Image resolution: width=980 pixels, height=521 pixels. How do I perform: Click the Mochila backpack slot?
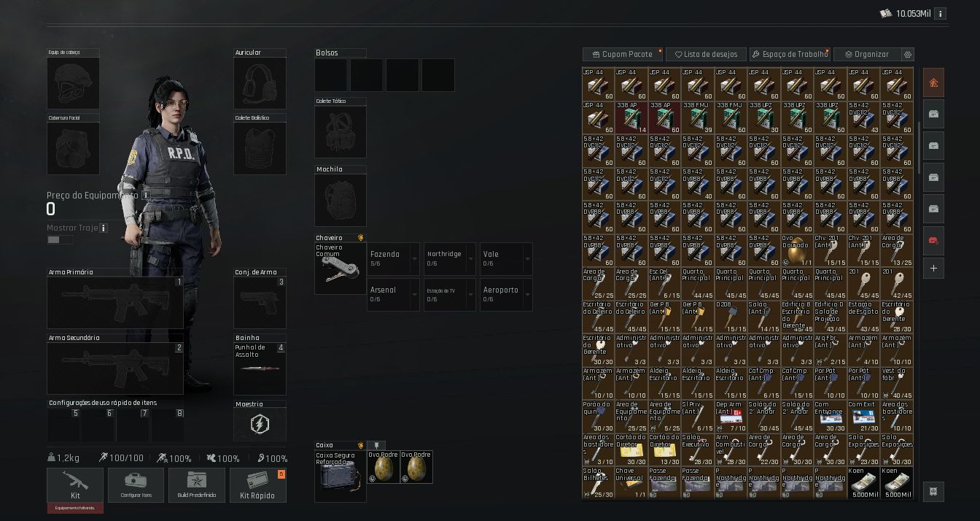[x=341, y=200]
